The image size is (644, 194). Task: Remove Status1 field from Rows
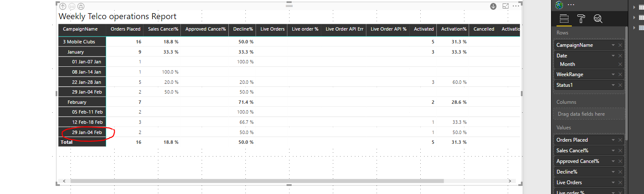(x=620, y=85)
